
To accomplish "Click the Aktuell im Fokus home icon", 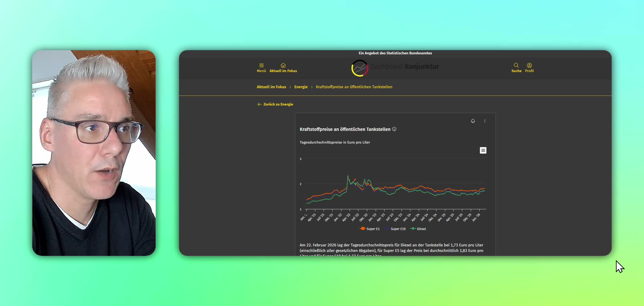I will (x=283, y=65).
